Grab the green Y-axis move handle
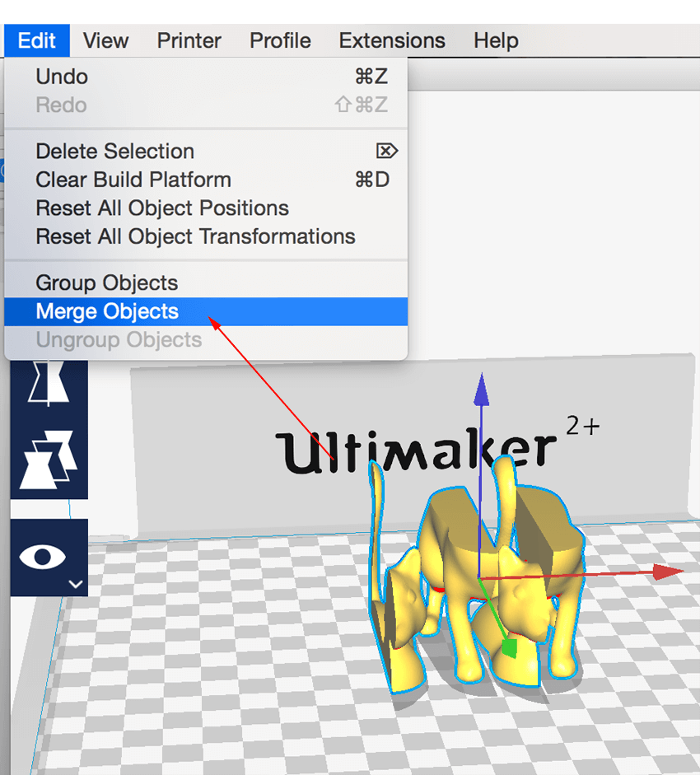 coord(509,647)
